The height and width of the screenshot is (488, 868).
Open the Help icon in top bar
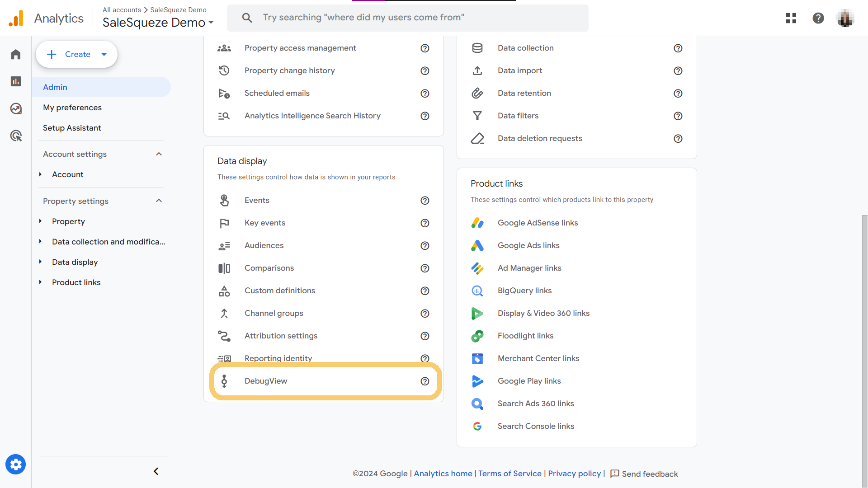point(818,18)
